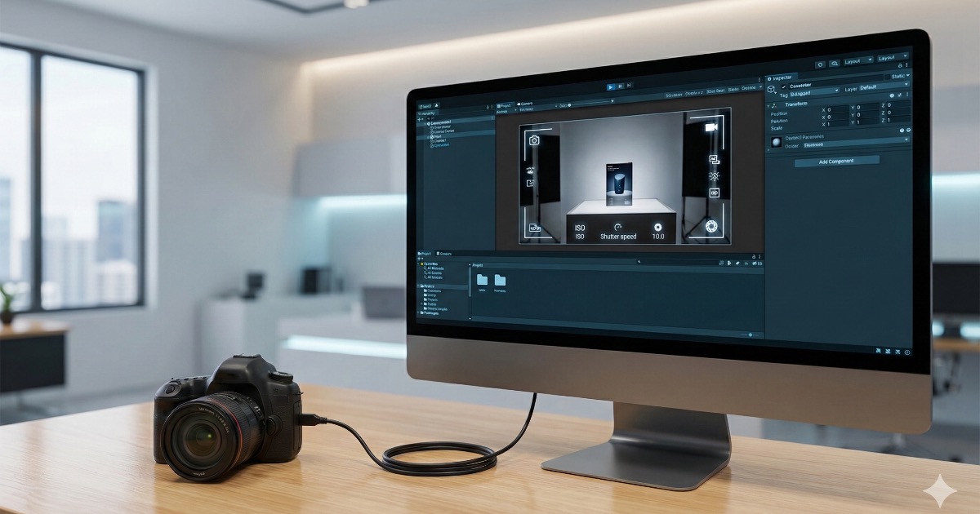Click the Position X field
This screenshot has width=980, height=514.
pyautogui.click(x=837, y=109)
